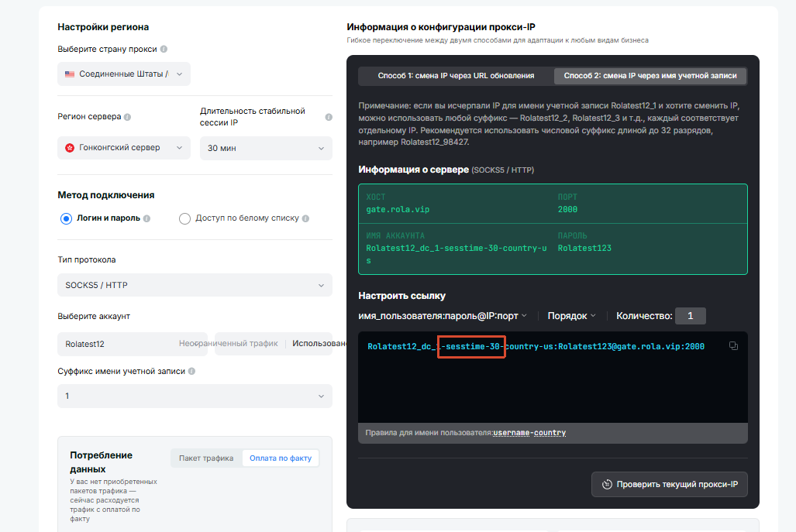The height and width of the screenshot is (532, 796).
Task: Expand the account suffix dropdown showing 1
Action: (195, 396)
